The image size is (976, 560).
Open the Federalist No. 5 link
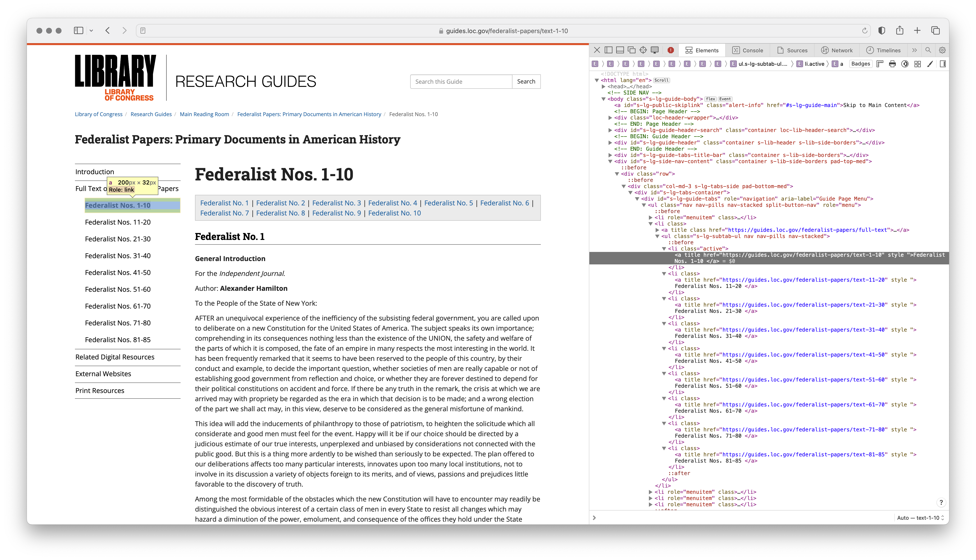tap(448, 203)
